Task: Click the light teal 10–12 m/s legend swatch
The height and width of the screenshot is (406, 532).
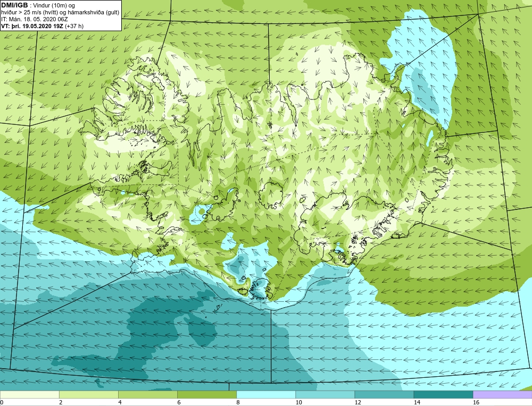Action: pyautogui.click(x=325, y=394)
